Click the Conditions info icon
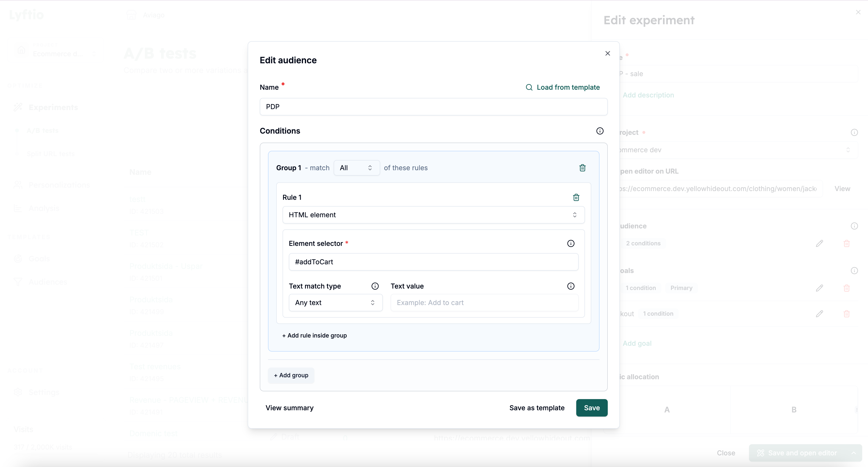The image size is (868, 467). click(x=600, y=131)
